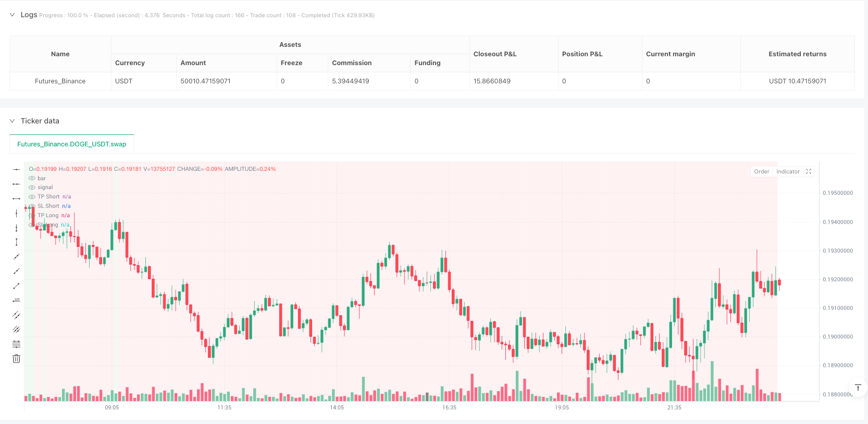
Task: Select the price line tool
Action: (17, 301)
